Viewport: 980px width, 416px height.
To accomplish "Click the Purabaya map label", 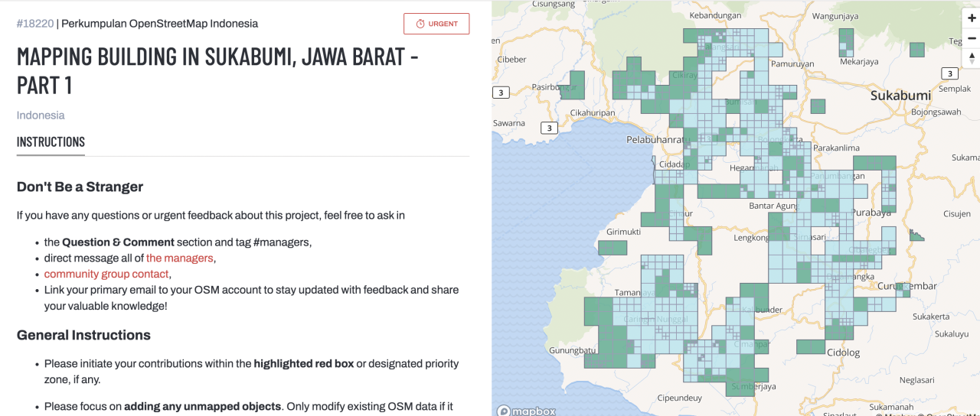I will (x=872, y=213).
